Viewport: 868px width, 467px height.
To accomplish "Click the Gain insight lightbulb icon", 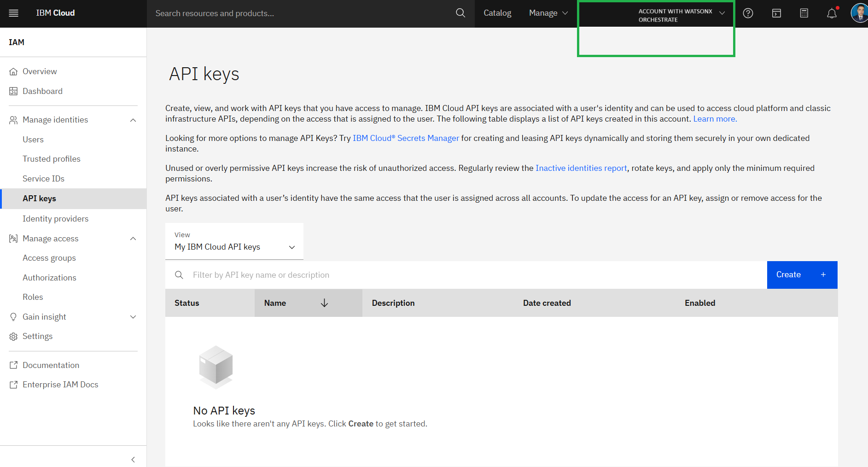I will (x=13, y=317).
